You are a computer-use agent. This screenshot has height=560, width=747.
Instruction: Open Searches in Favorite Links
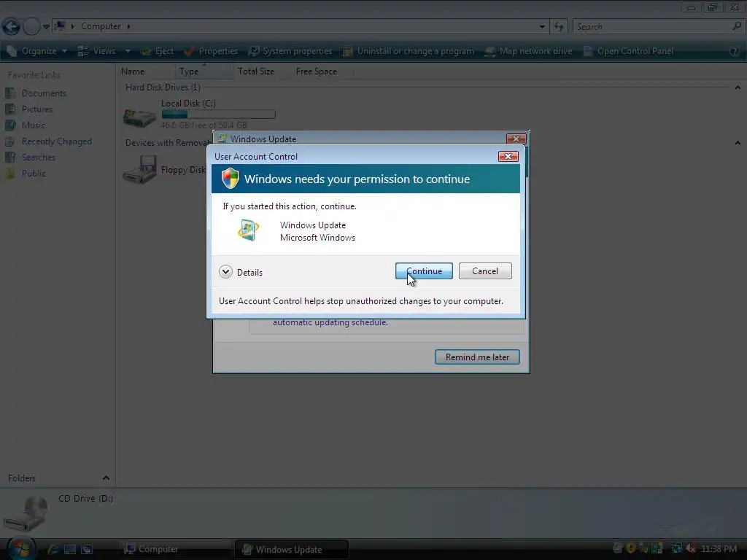(x=31, y=157)
